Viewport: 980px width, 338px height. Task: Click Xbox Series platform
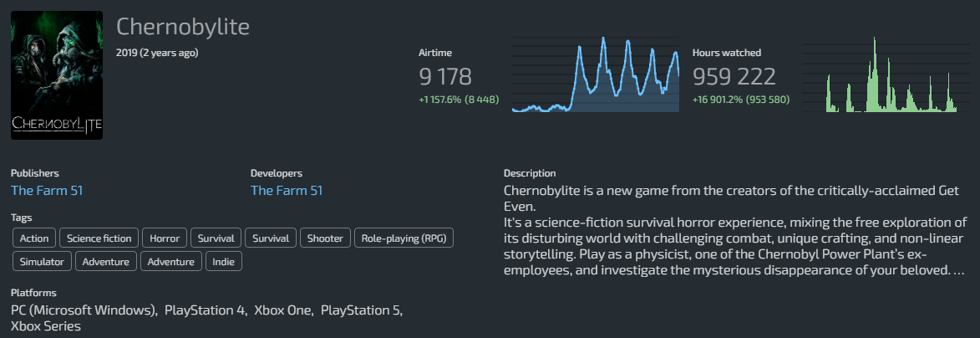[x=46, y=326]
